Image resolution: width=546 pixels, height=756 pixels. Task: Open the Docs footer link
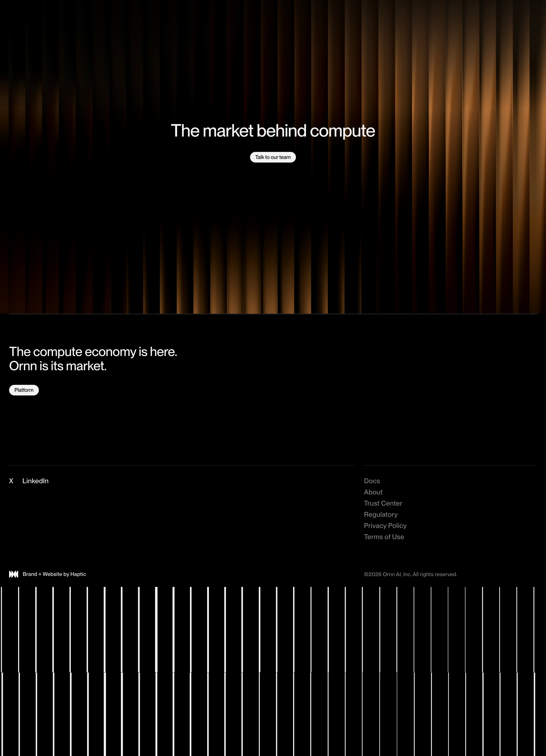point(372,481)
